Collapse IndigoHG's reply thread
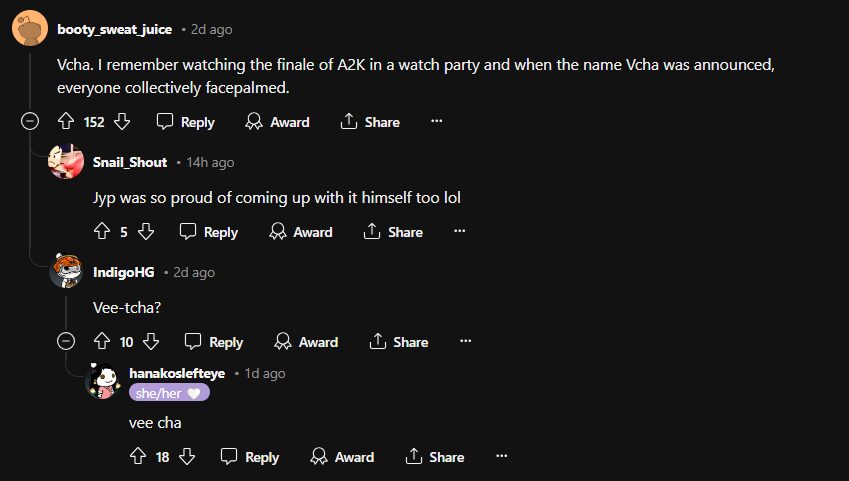 tap(66, 342)
